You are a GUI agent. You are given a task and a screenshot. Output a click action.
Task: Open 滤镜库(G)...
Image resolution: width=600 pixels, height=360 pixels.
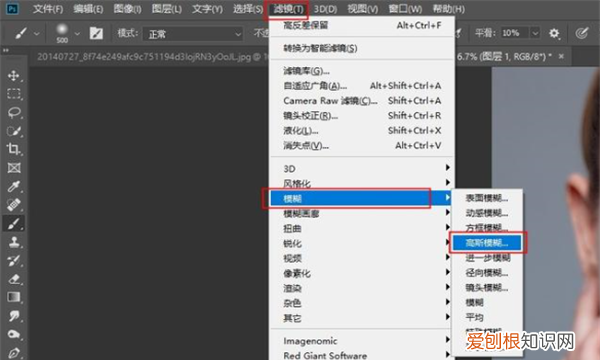click(x=362, y=71)
